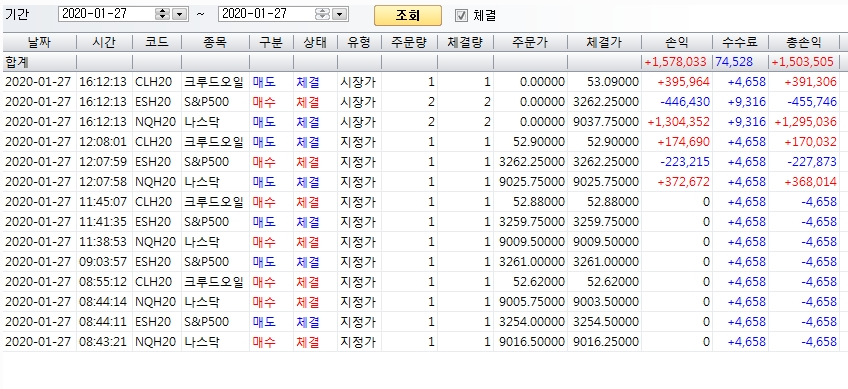This screenshot has width=848, height=389.
Task: Select the 11:41:35 time in the ESH20 row
Action: point(103,222)
